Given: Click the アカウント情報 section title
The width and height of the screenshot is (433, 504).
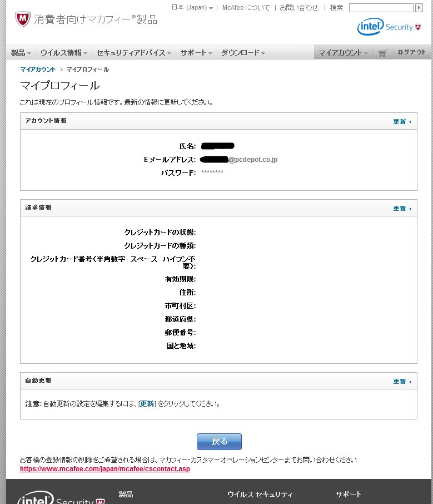Looking at the screenshot, I should [x=46, y=121].
